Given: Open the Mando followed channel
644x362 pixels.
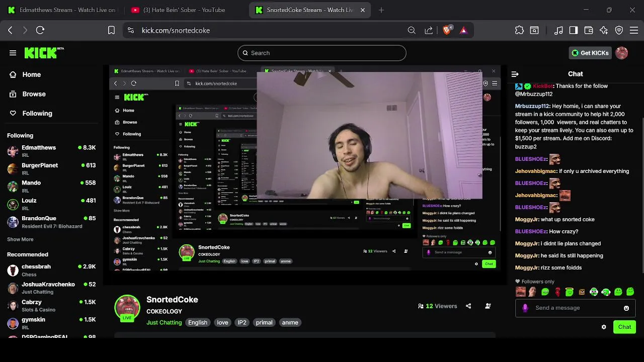Looking at the screenshot, I should click(51, 186).
